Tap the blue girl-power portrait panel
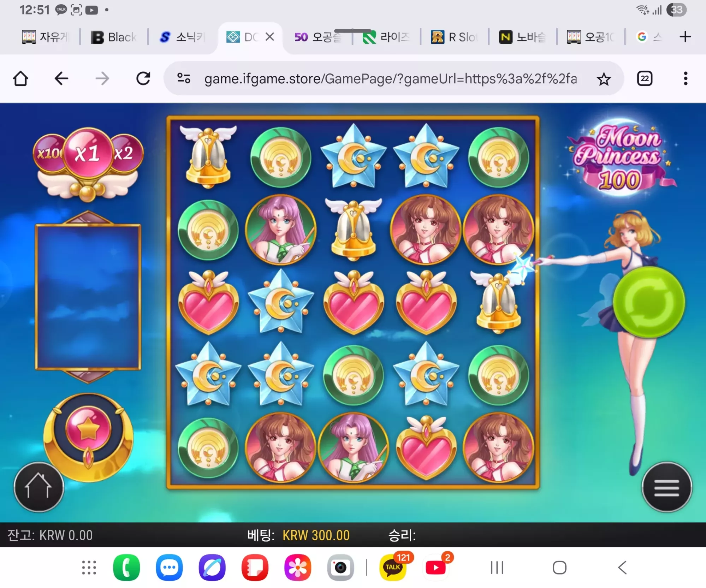The height and width of the screenshot is (588, 706). coord(88,297)
